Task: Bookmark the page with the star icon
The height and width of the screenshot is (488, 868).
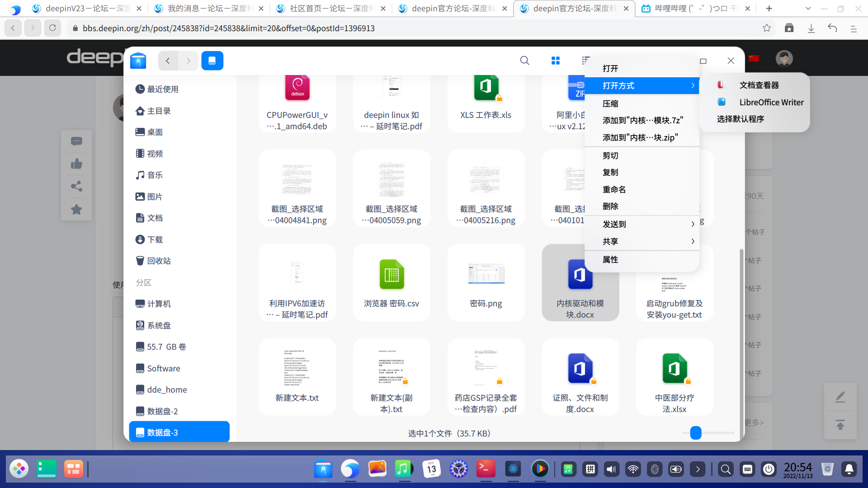Action: click(767, 28)
